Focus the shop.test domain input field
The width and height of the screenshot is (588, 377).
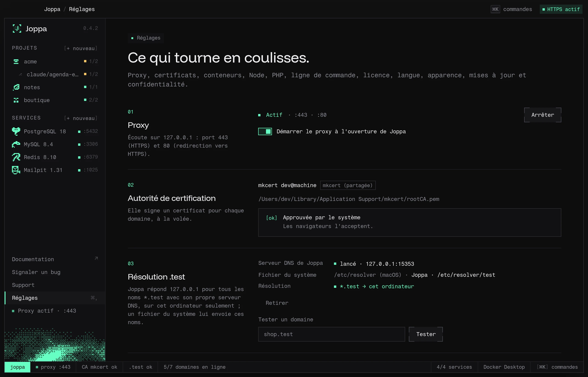coord(331,334)
